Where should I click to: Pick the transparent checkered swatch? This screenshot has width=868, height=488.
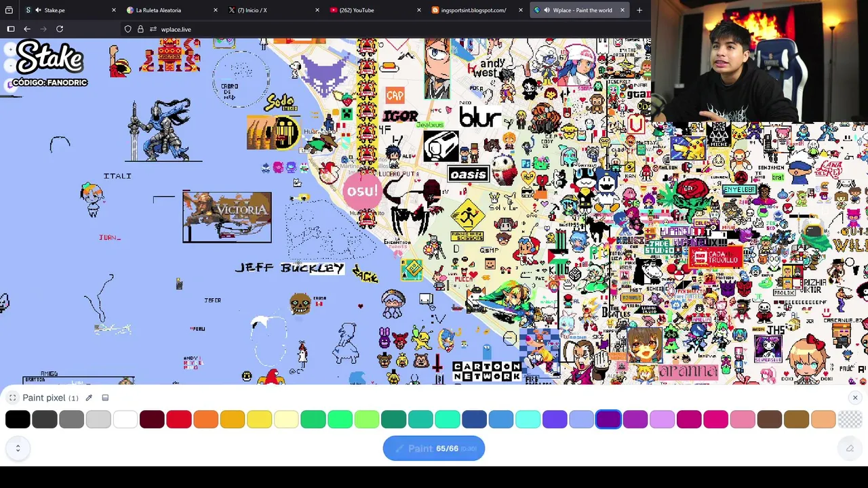pos(850,420)
